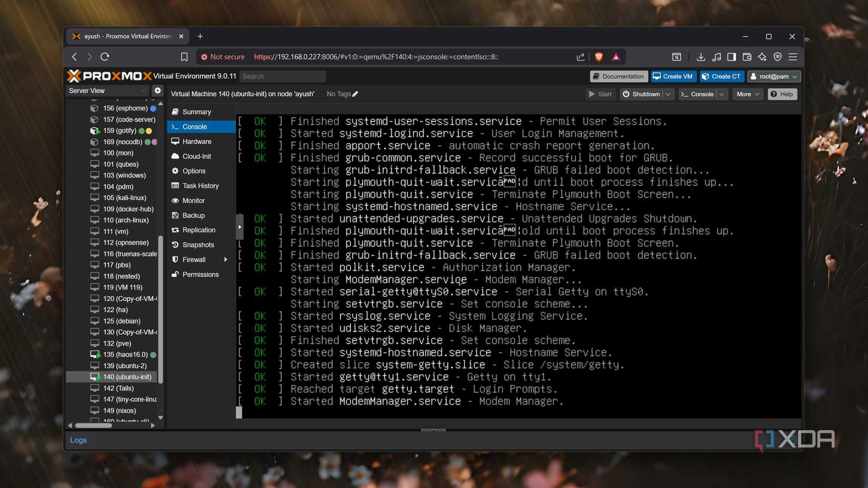Expand the Firewall submenu arrow
This screenshot has width=868, height=488.
click(226, 260)
